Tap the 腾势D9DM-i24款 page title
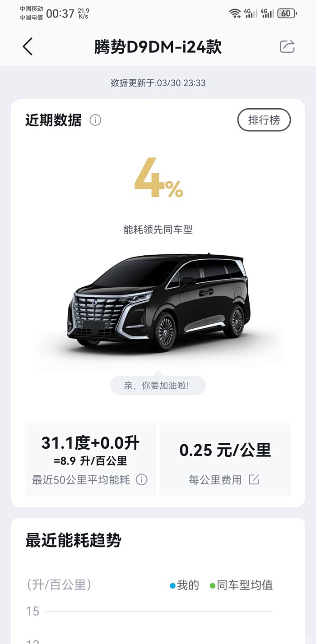 click(x=158, y=47)
